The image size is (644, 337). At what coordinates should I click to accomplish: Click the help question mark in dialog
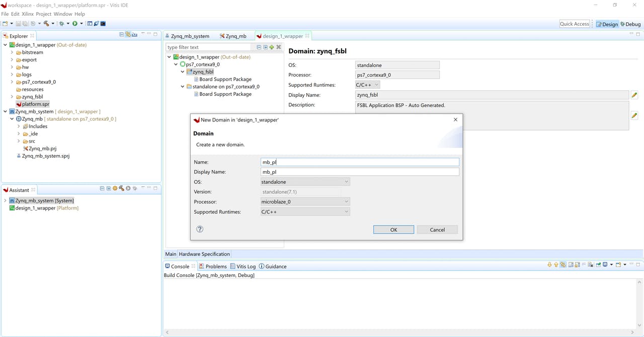pos(200,229)
